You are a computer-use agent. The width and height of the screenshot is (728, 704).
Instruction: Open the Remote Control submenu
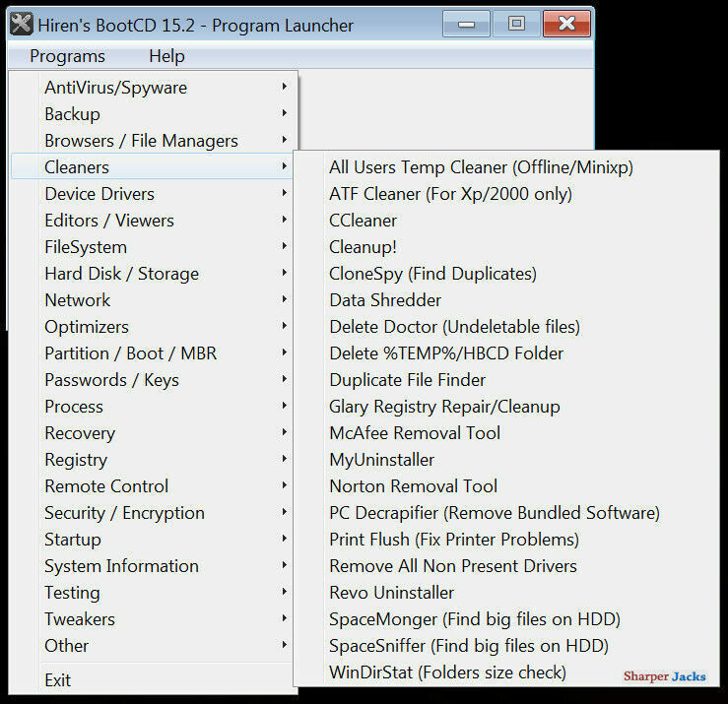[x=152, y=485]
